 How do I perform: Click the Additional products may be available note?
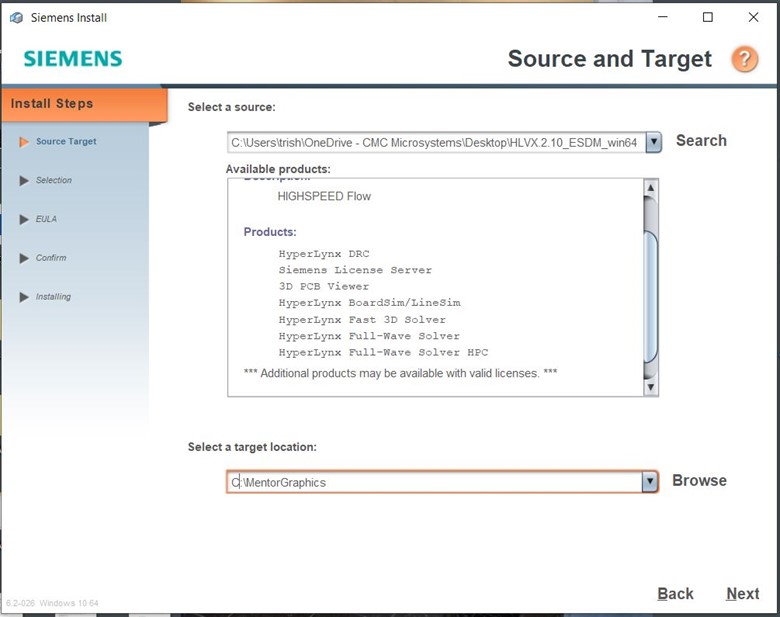pos(400,373)
